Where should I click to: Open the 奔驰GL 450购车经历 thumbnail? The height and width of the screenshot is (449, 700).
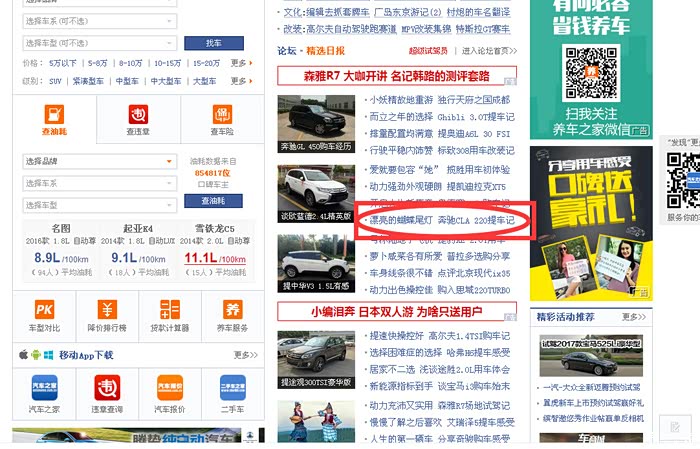[x=316, y=124]
